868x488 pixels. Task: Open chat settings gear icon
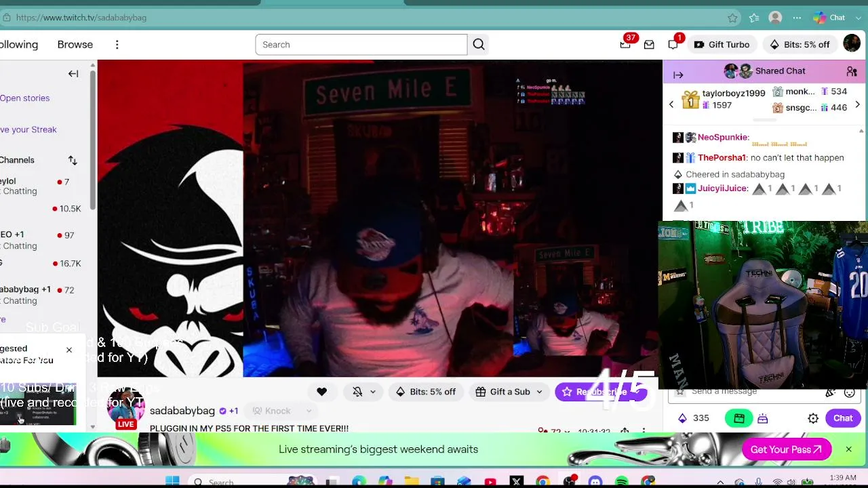pyautogui.click(x=813, y=419)
